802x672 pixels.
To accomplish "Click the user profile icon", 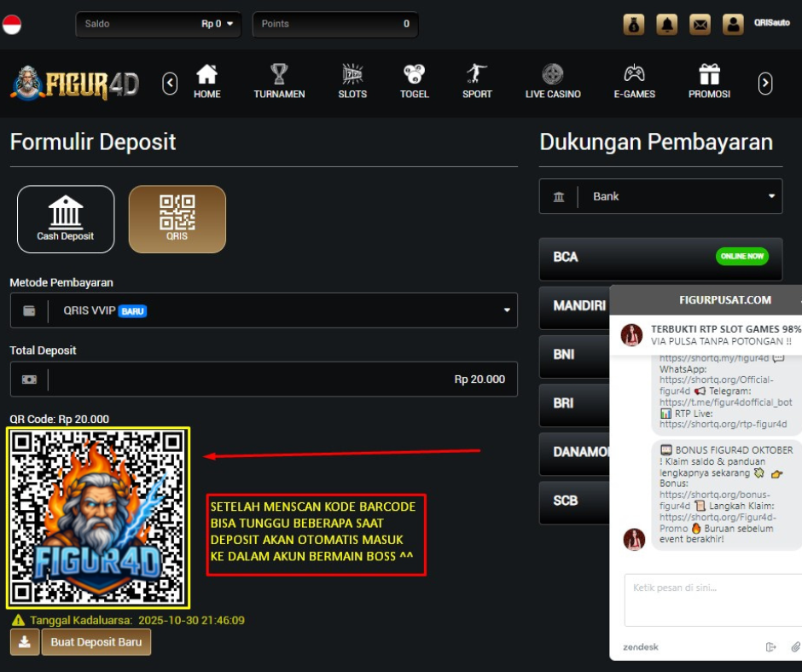I will pos(733,25).
